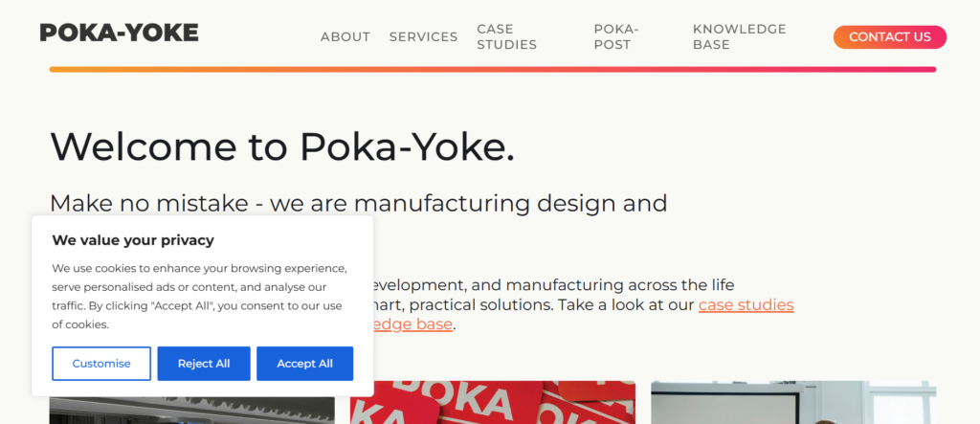Reject all cookies
Screen dimensions: 980x424
[204, 364]
